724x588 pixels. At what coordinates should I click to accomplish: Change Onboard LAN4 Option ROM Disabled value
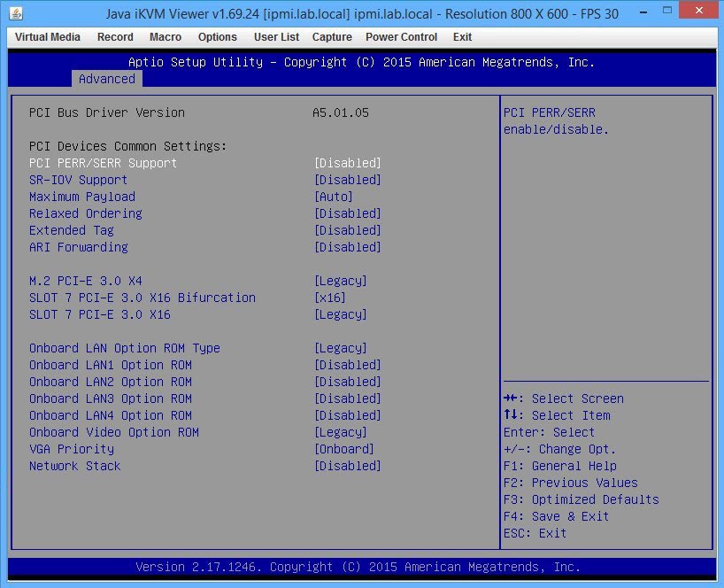[348, 415]
